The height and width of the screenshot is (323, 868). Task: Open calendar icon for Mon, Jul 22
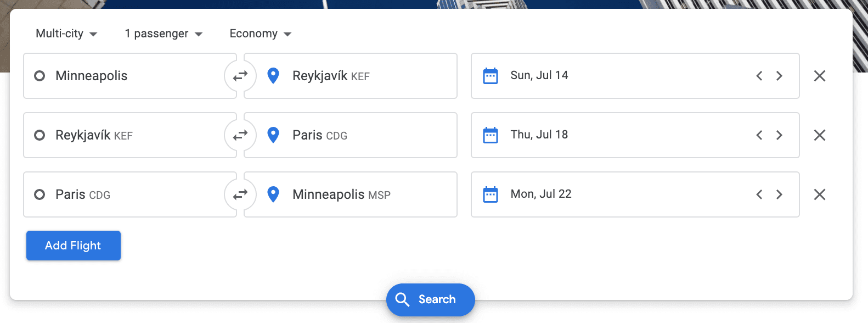click(x=491, y=194)
